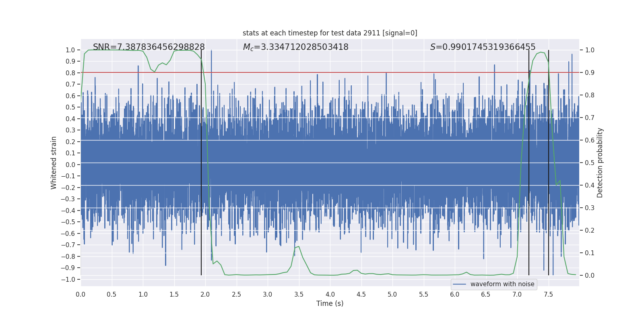Click the 'Detection probability' right axis label

click(600, 163)
